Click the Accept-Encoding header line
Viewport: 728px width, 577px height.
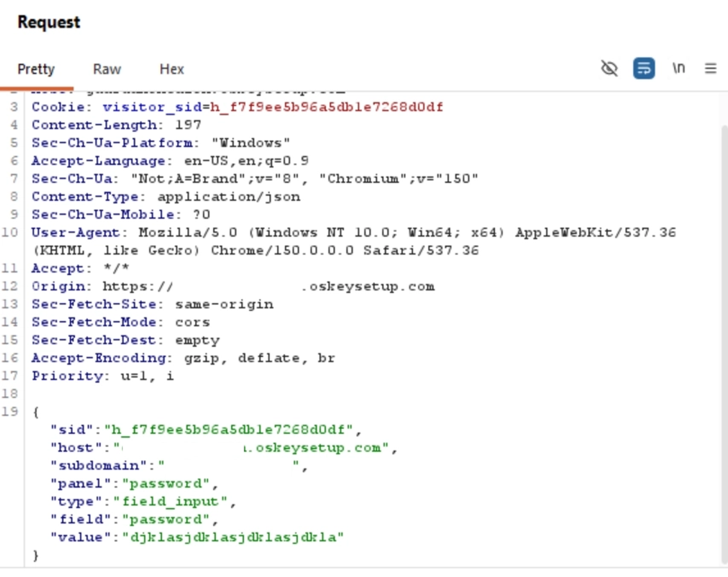183,358
